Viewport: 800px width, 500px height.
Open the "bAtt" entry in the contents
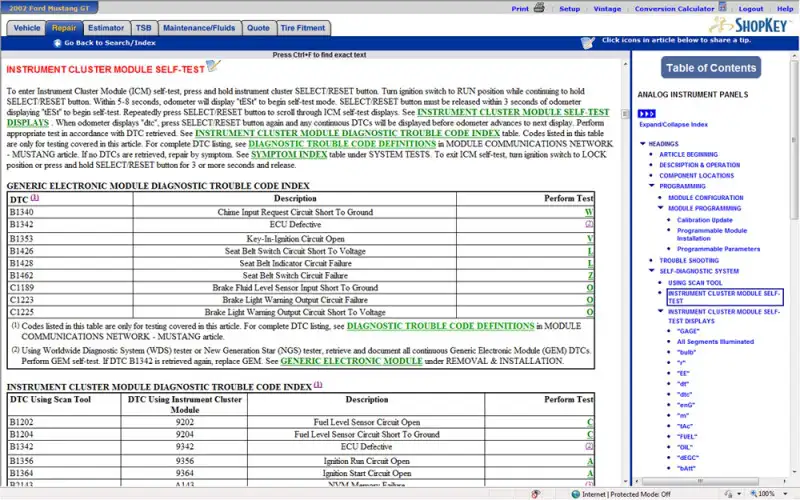[686, 468]
